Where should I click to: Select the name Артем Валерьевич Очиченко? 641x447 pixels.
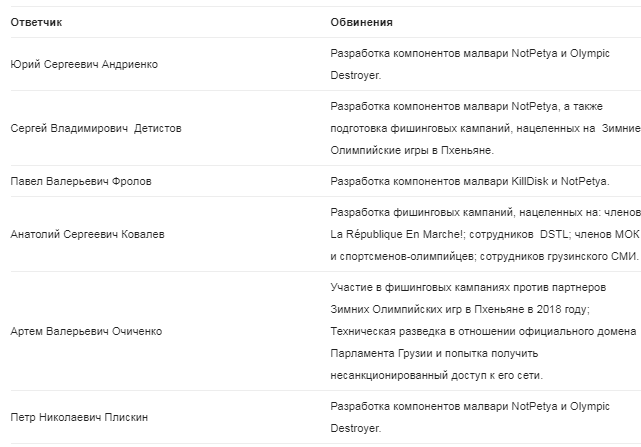[x=86, y=331]
